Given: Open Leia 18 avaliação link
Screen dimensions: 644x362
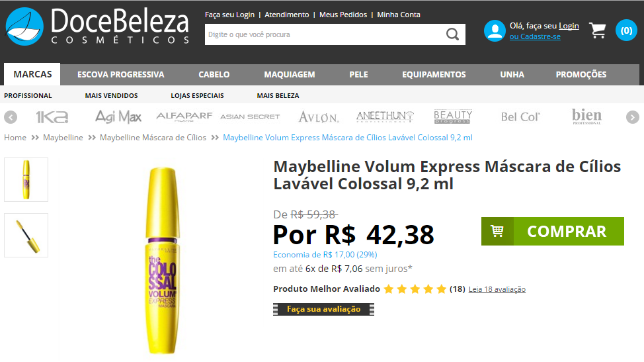Looking at the screenshot, I should pos(497,289).
